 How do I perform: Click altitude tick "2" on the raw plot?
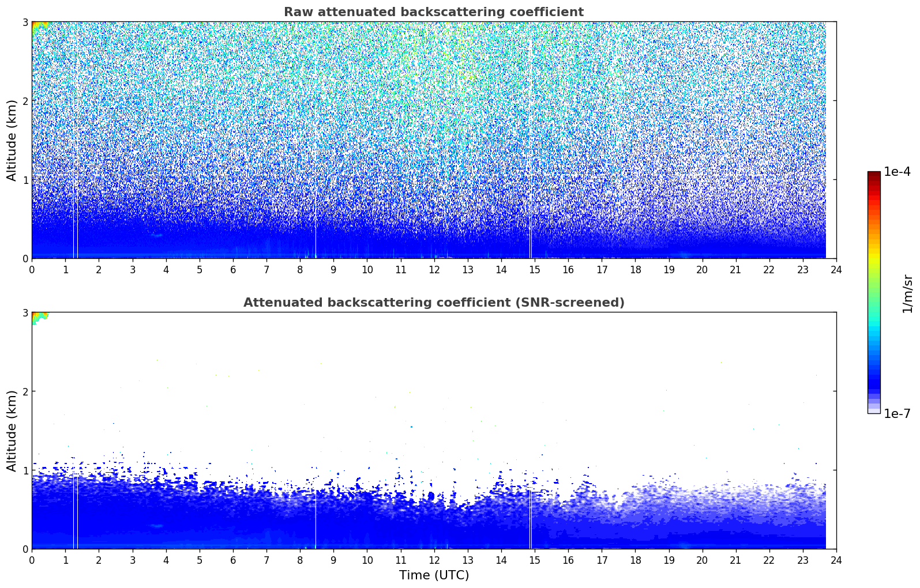point(25,101)
